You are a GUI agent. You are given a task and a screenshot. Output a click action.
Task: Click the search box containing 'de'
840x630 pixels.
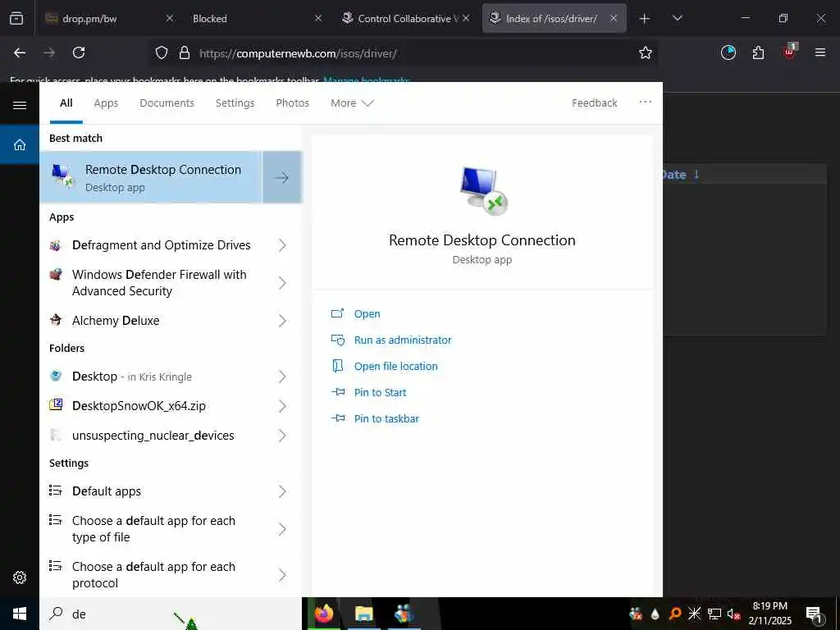coord(171,614)
